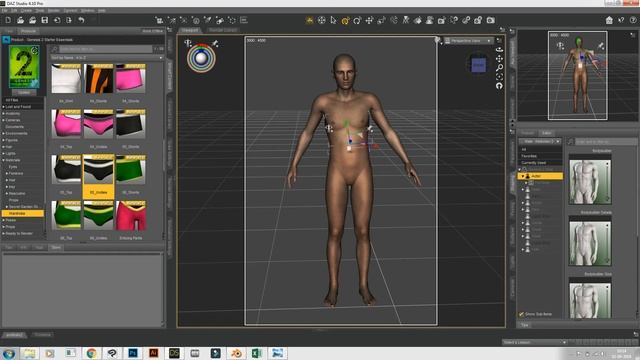The width and height of the screenshot is (640, 360).
Task: Switch to the Timeline tab
Action: click(42, 335)
